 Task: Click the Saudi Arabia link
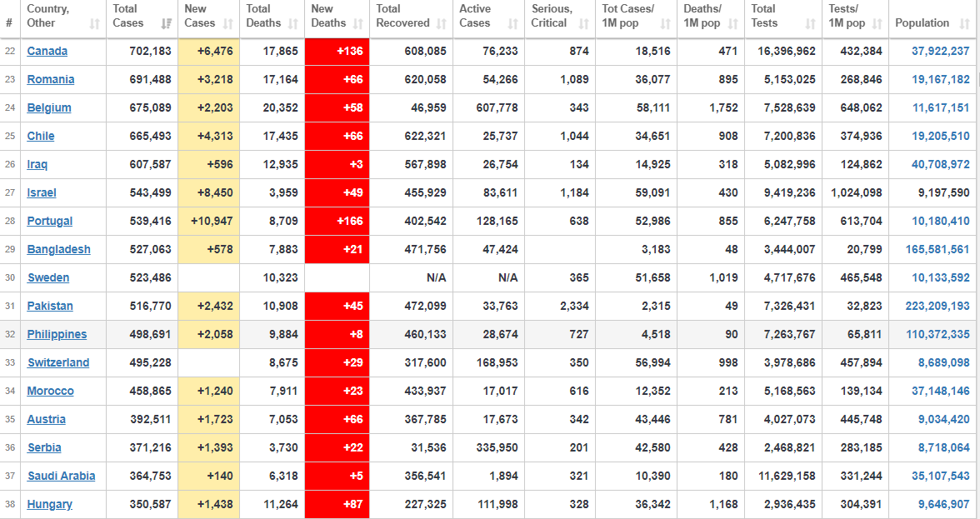pyautogui.click(x=62, y=476)
